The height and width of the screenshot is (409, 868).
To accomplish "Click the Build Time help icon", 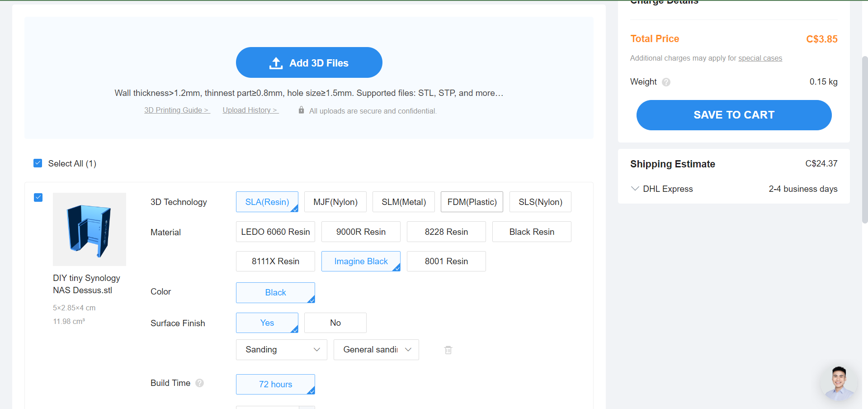I will (x=199, y=383).
